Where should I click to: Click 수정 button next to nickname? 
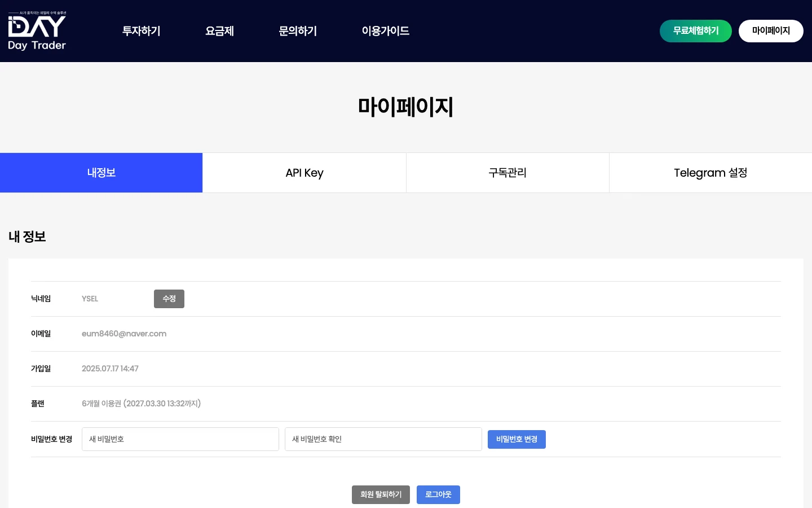[x=169, y=299]
